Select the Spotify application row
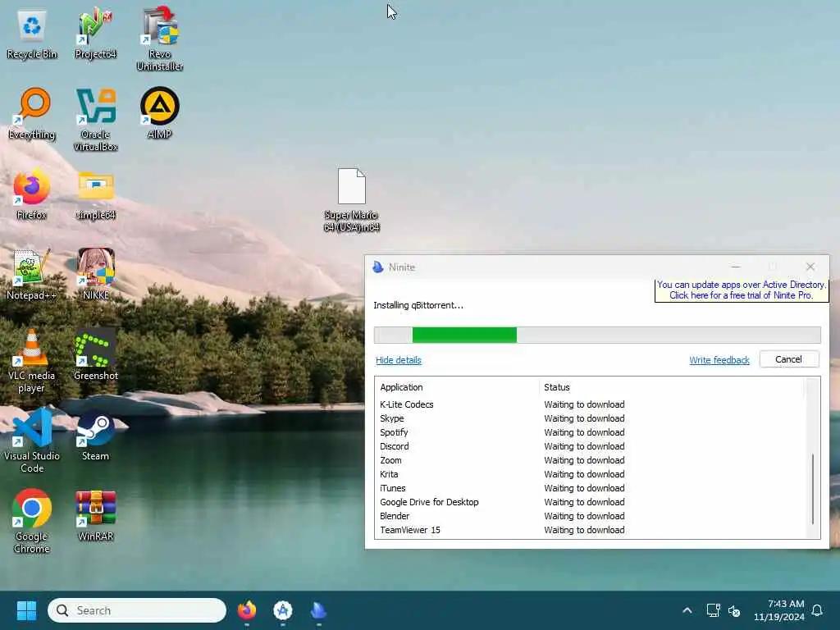Screen dimensions: 840x630 coord(591,432)
